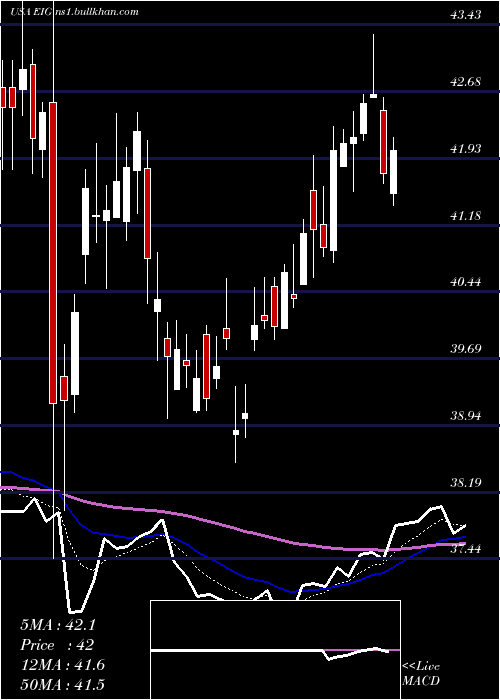Click inside the MACD inset panel

coord(275,650)
